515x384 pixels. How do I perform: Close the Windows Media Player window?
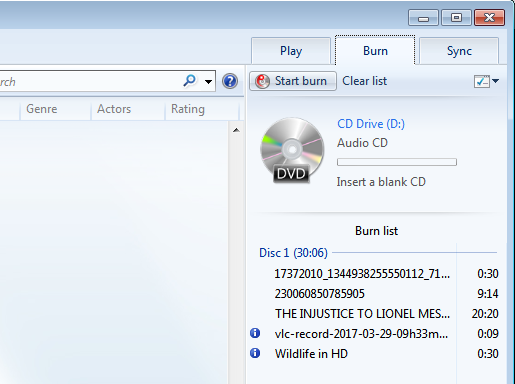pos(489,18)
